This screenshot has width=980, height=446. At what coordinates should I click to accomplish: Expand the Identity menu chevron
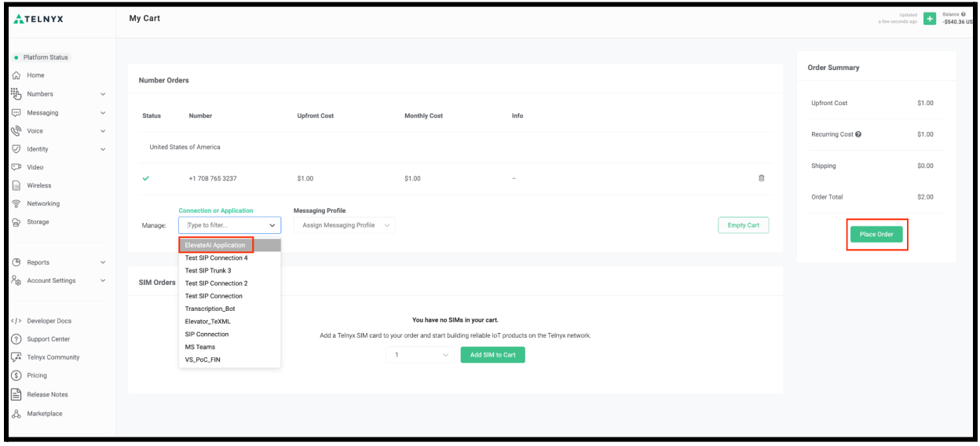point(103,149)
